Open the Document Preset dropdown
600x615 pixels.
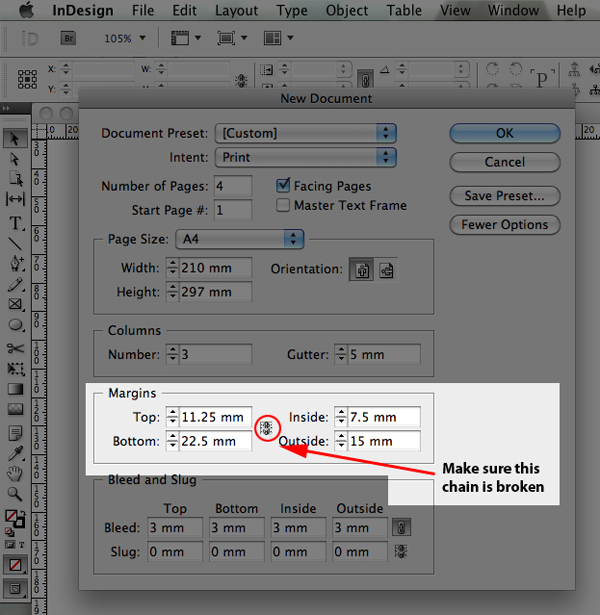click(x=306, y=133)
